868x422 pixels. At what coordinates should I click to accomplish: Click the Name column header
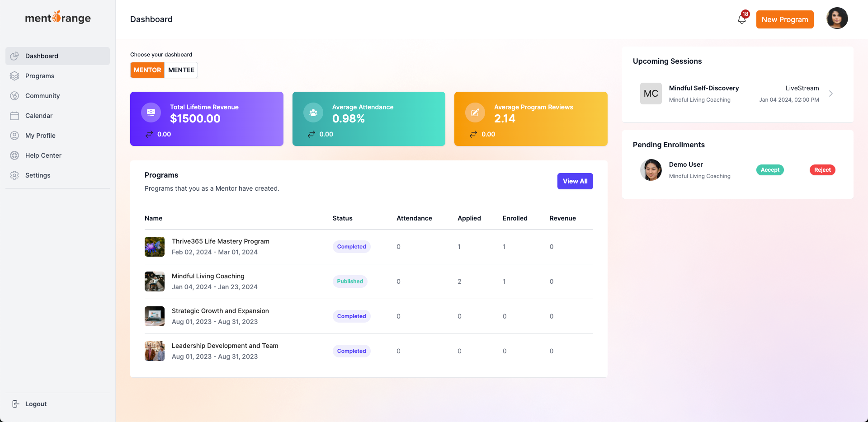(x=153, y=218)
